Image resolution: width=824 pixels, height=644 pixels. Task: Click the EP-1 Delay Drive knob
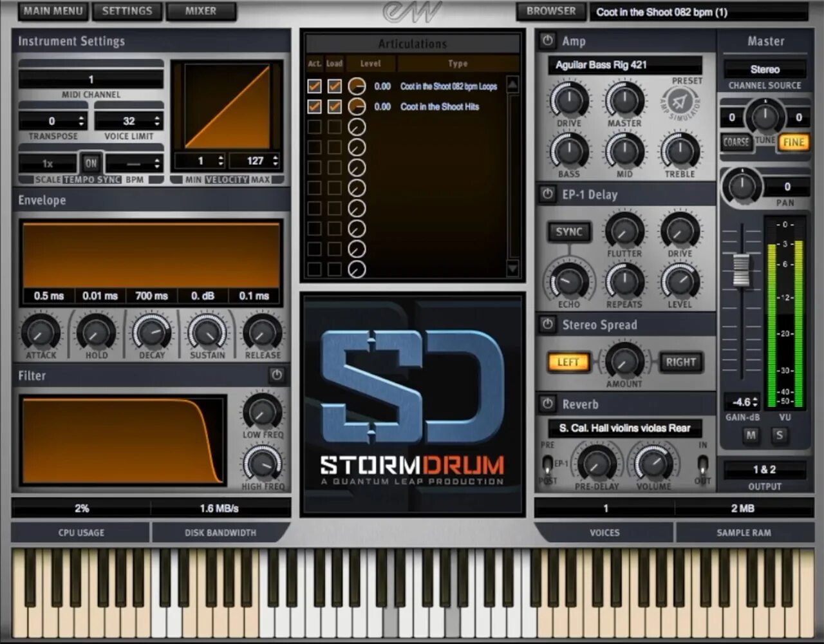(680, 231)
